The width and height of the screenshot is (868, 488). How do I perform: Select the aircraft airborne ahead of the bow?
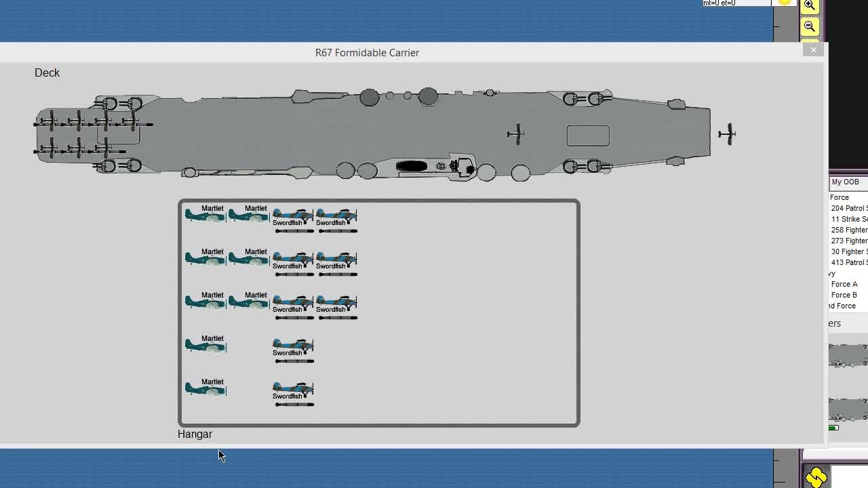click(x=727, y=134)
